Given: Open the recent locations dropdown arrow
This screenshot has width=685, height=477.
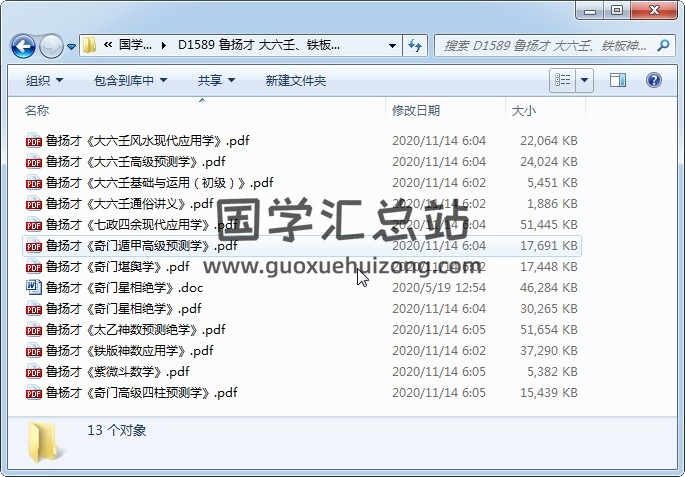Looking at the screenshot, I should (x=72, y=46).
